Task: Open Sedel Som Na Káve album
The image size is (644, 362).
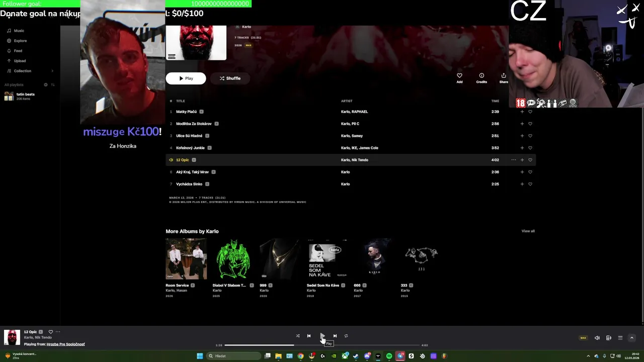Action: point(327,259)
